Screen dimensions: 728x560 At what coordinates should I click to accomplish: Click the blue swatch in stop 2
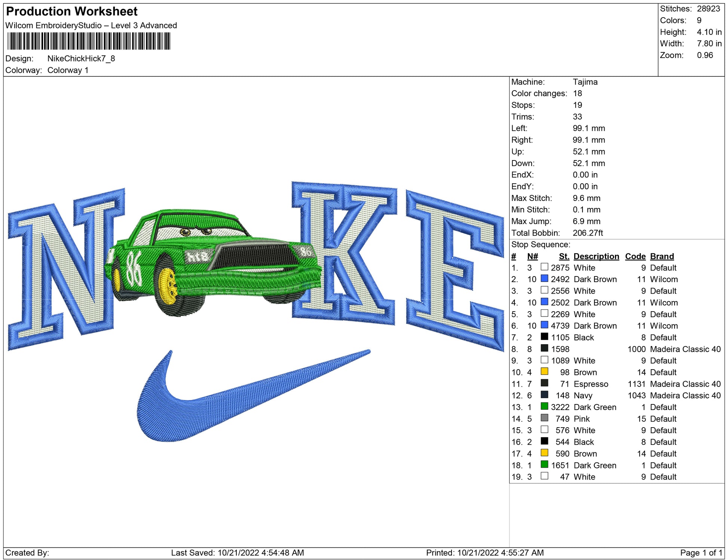click(x=544, y=279)
